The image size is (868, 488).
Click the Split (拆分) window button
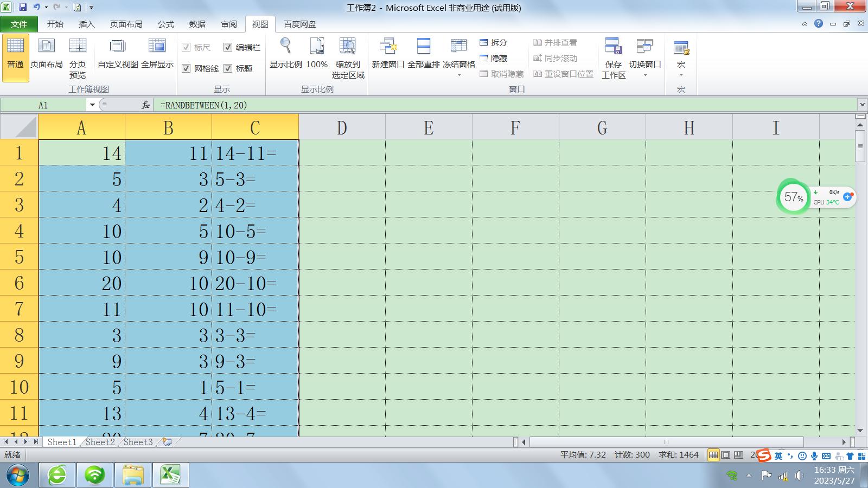493,42
